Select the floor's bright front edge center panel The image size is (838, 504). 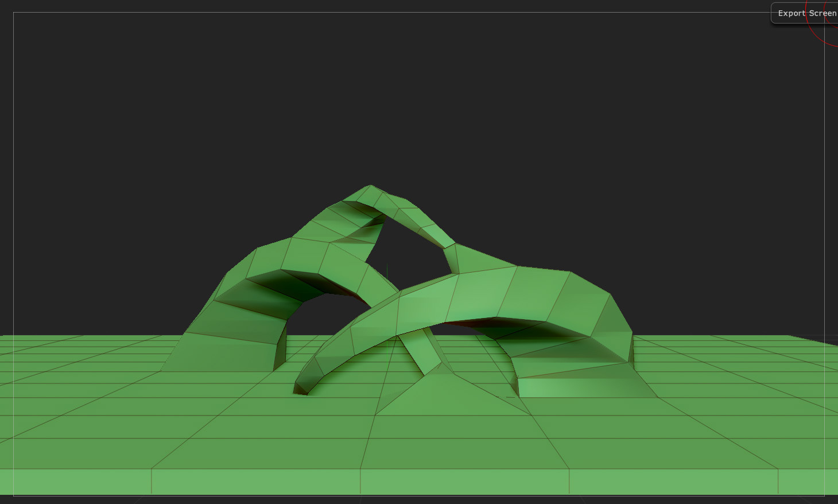point(465,481)
